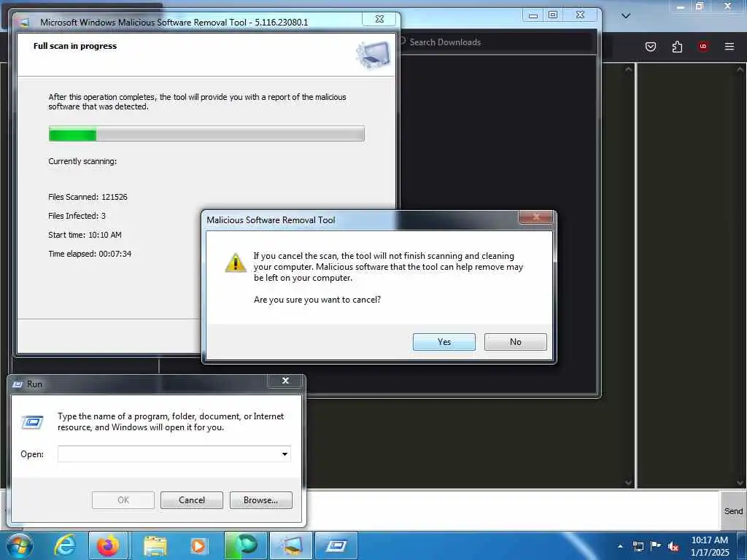This screenshot has height=560, width=747.
Task: Open Windows Media Player taskbar icon
Action: (x=198, y=545)
